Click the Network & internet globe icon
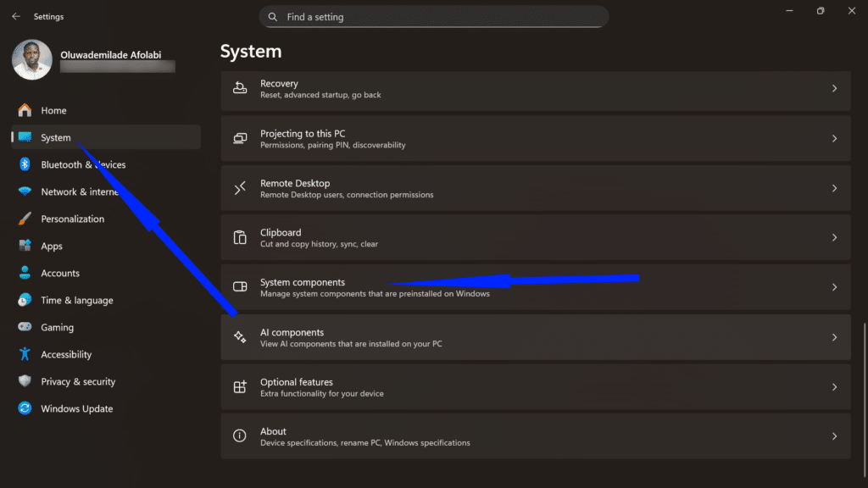 click(x=25, y=191)
